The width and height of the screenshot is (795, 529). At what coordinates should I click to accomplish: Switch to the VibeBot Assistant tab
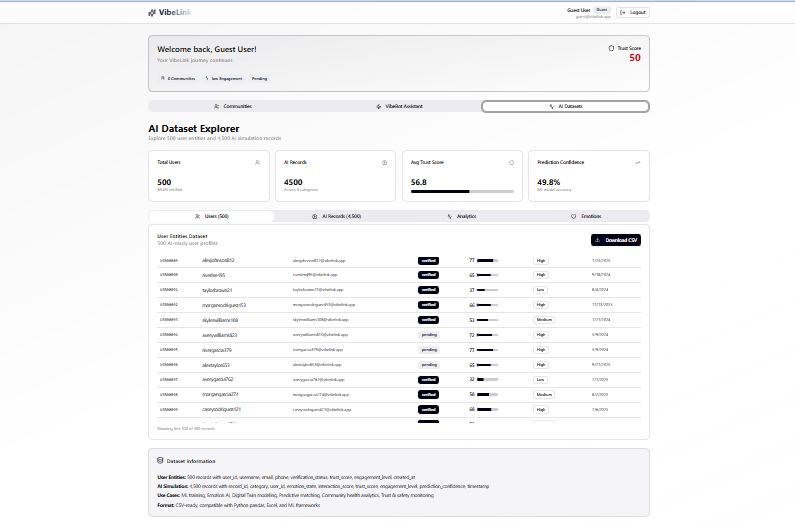(x=399, y=106)
